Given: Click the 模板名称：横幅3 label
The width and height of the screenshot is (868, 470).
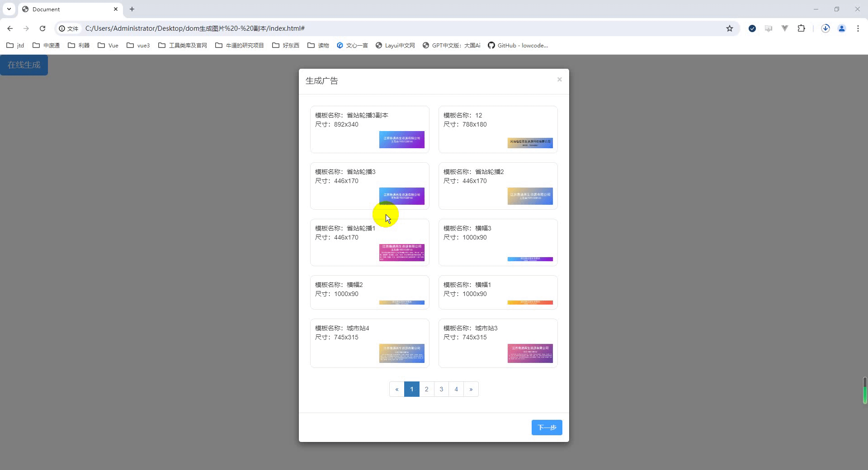Looking at the screenshot, I should coord(467,228).
